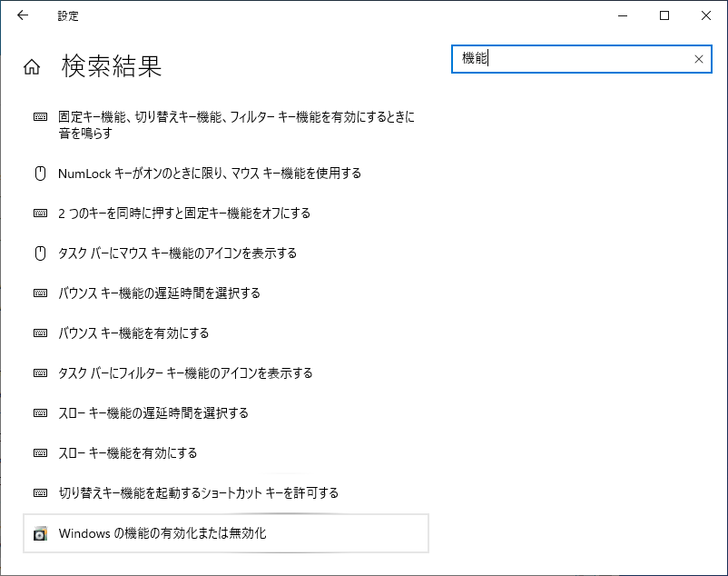Open 2 つのキーを同時に押すと固定キー機能をオフにする
The width and height of the screenshot is (728, 576).
184,214
